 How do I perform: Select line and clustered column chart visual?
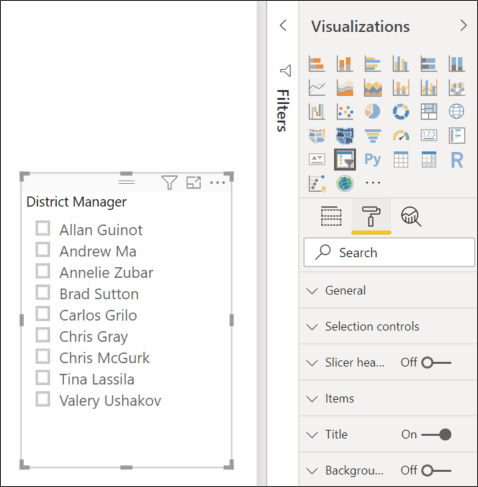(429, 88)
